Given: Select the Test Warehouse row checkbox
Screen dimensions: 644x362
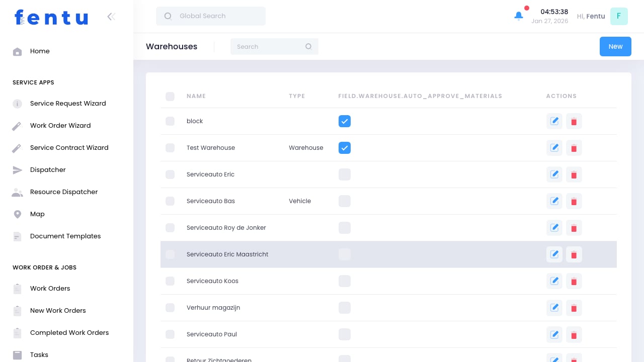Looking at the screenshot, I should (170, 148).
